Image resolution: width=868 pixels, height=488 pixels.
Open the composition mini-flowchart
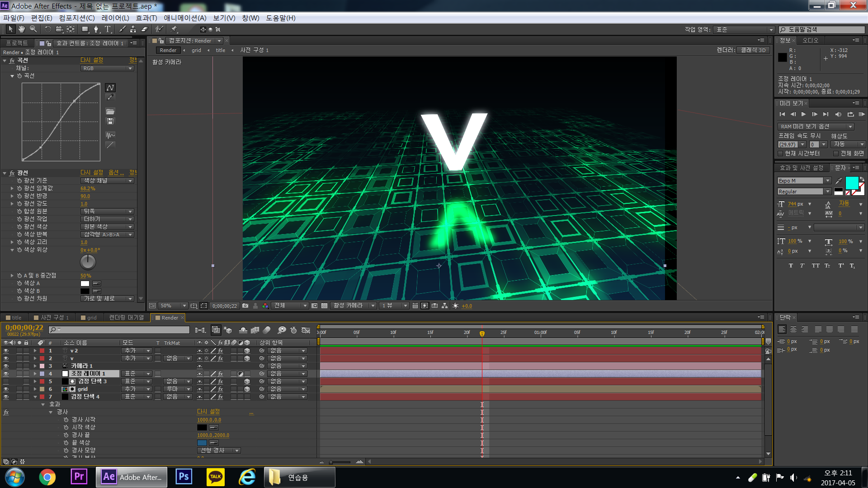(200, 330)
